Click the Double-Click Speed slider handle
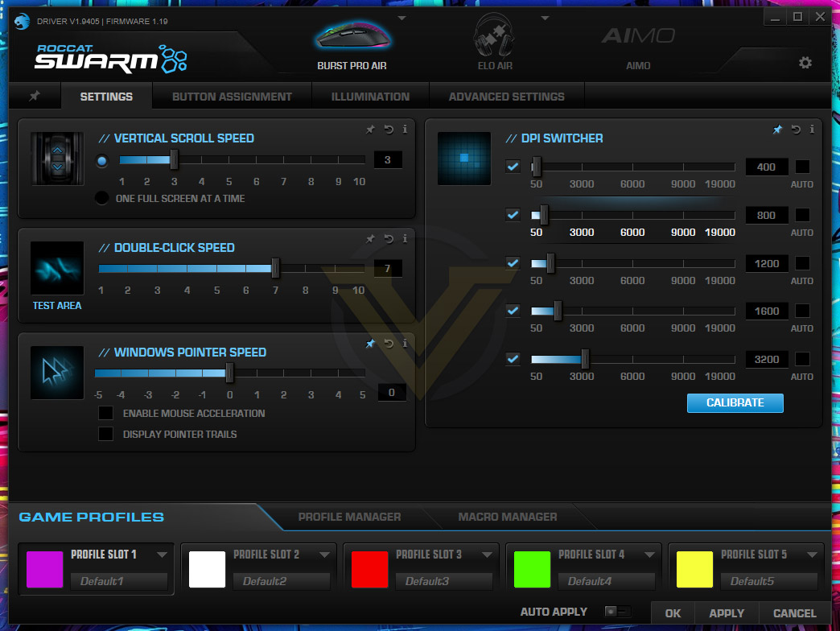Viewport: 840px width, 631px height. [275, 268]
